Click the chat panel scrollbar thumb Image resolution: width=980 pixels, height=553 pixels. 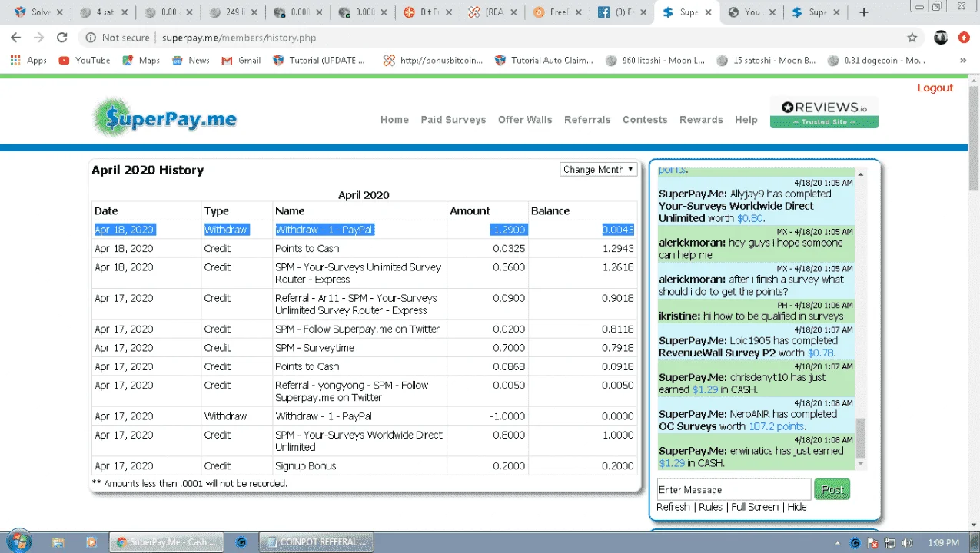tap(860, 438)
